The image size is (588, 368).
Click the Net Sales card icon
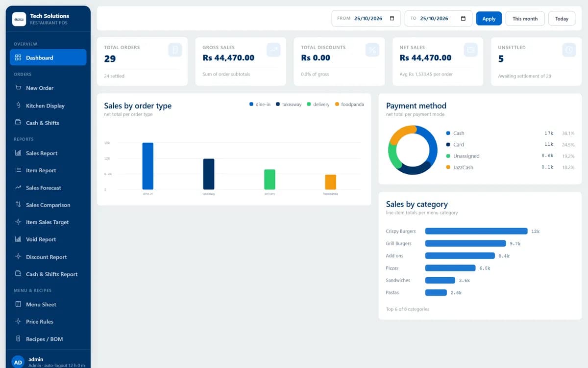click(x=471, y=50)
